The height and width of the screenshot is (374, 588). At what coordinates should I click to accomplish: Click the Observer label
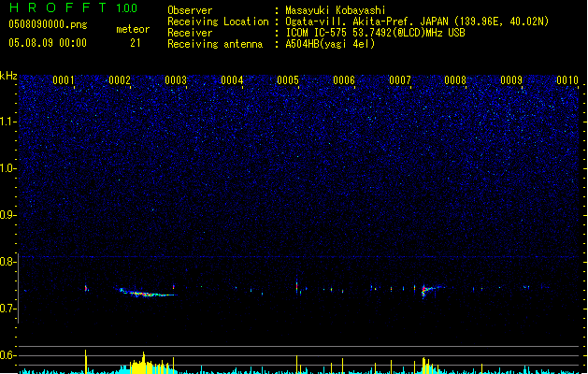[x=190, y=10]
